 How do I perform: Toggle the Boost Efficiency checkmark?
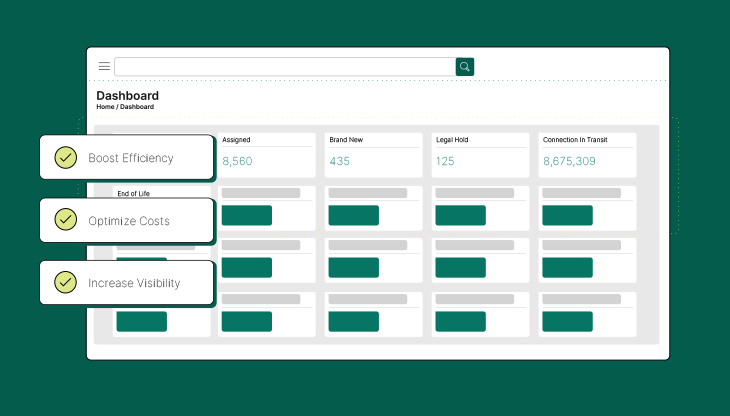click(x=66, y=158)
